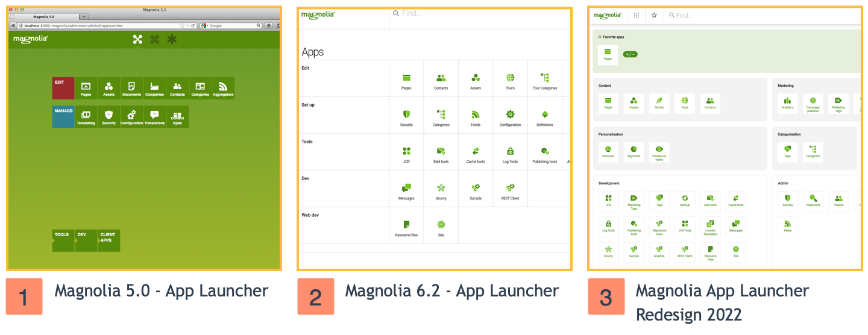The height and width of the screenshot is (335, 868).
Task: Expand the CLIENT APPS group
Action: 109,240
